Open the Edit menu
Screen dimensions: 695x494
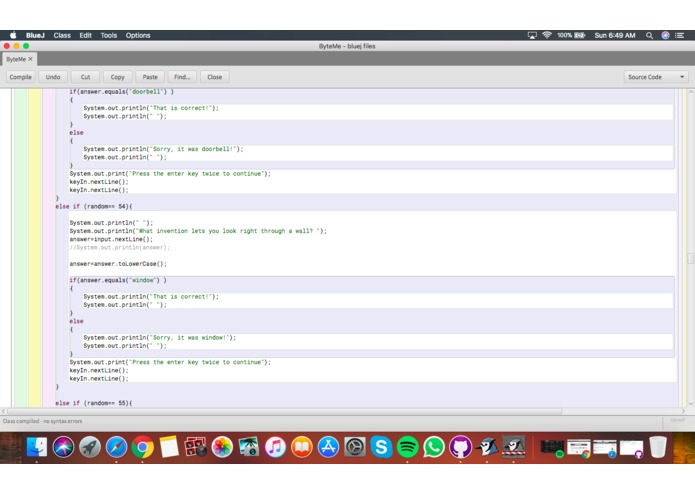pyautogui.click(x=86, y=35)
